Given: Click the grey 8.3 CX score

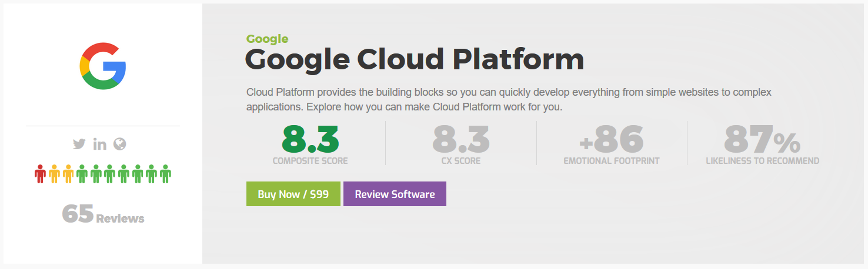Looking at the screenshot, I should pyautogui.click(x=460, y=140).
